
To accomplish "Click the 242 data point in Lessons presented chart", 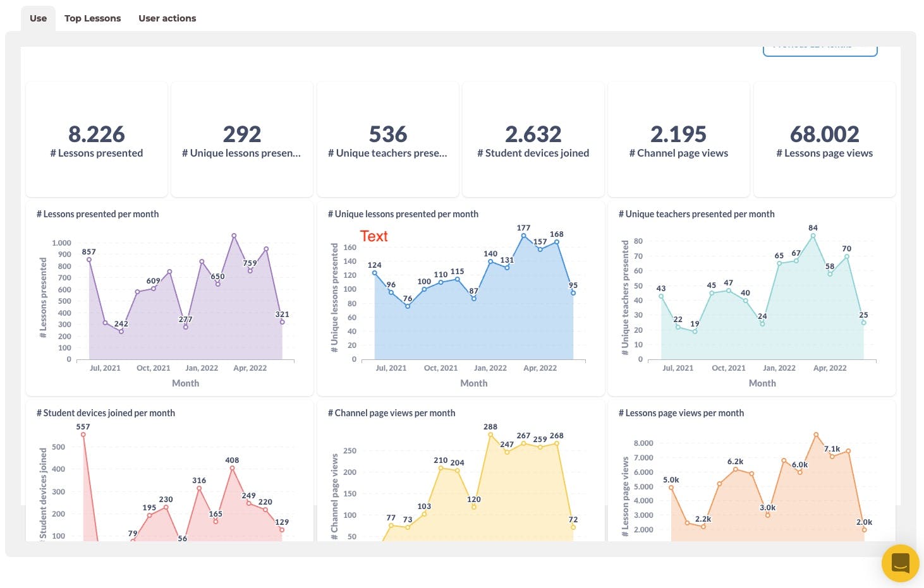I will (121, 332).
